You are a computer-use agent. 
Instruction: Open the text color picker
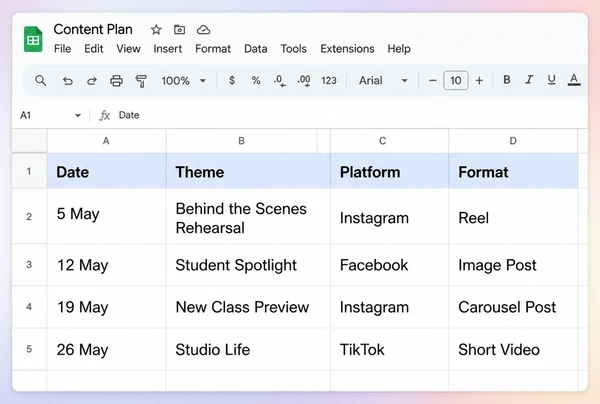click(574, 80)
